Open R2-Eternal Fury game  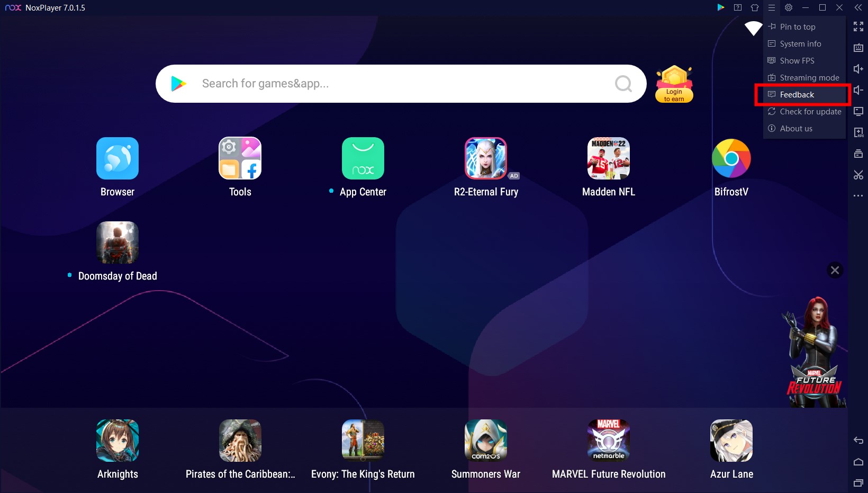(486, 158)
